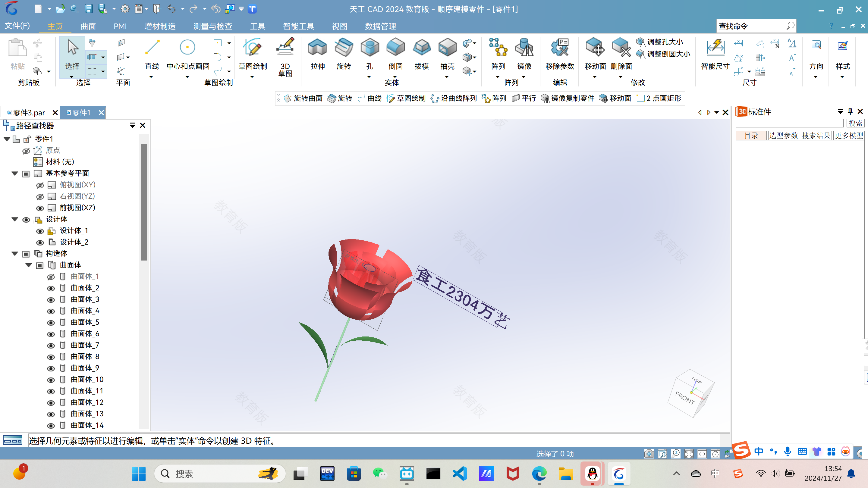This screenshot has width=868, height=488.
Task: Click the 阵列 (Pattern) tool icon
Action: click(x=498, y=47)
